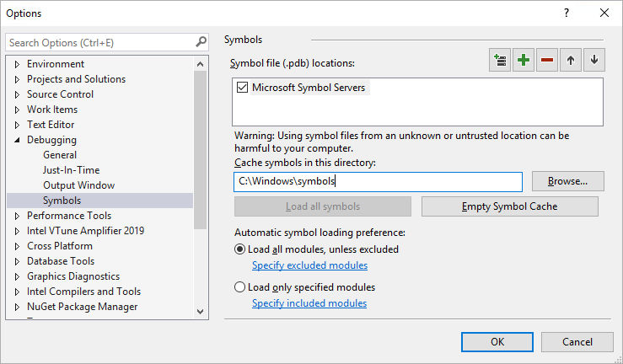Screen dimensions: 623x364
Task: Open the Specify excluded modules link
Action: (309, 265)
